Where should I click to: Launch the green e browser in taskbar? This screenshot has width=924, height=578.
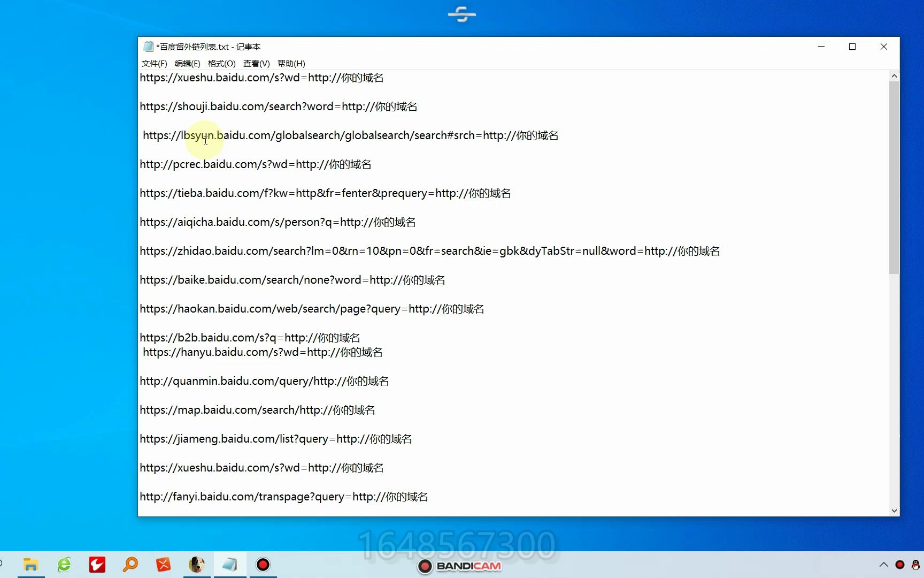tap(64, 565)
